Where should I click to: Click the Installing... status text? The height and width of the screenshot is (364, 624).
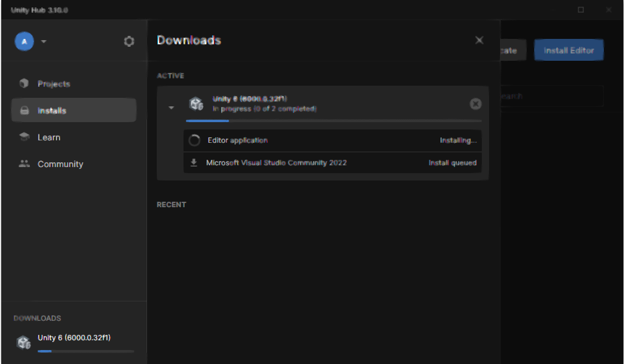click(x=458, y=140)
